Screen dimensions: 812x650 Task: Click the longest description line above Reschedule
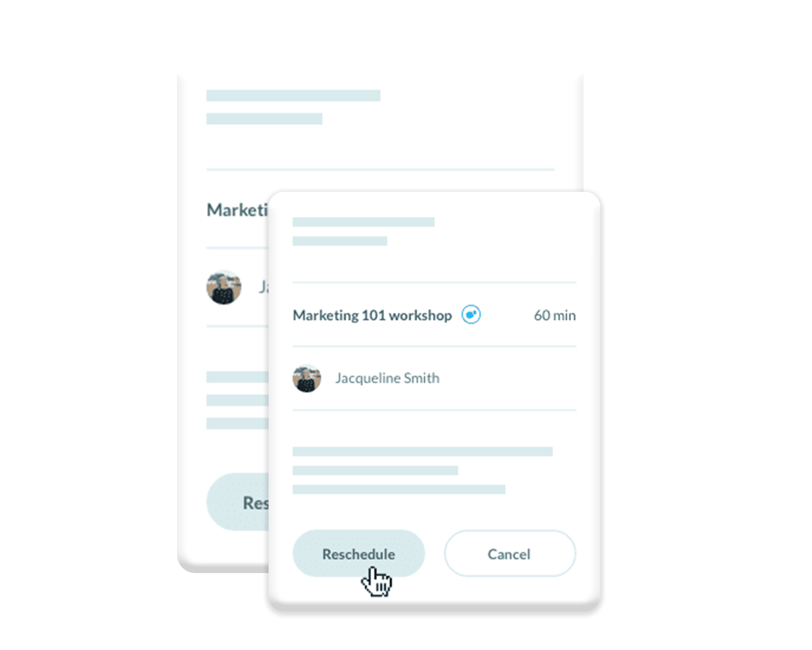[x=422, y=451]
